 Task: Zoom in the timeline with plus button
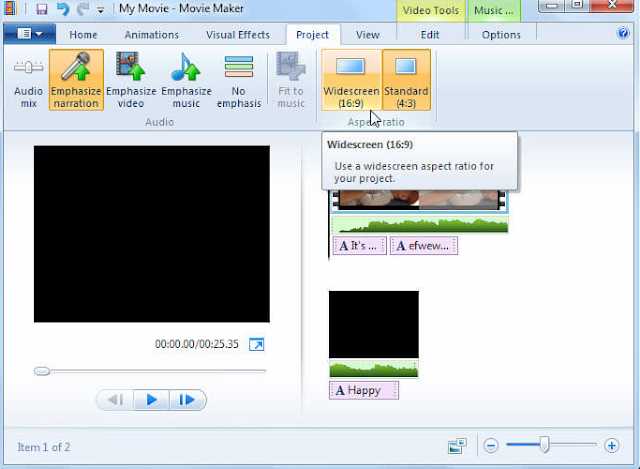[x=611, y=445]
